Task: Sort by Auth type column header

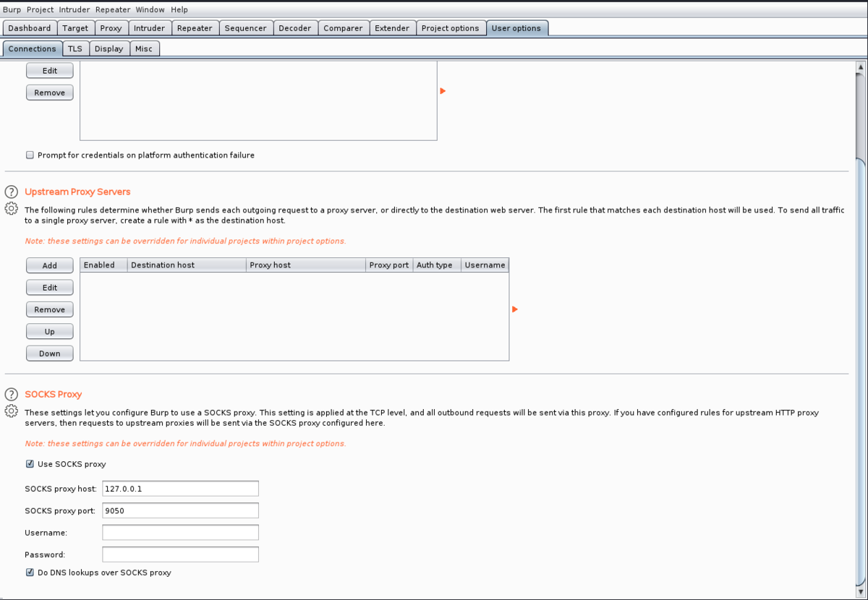Action: click(x=436, y=265)
